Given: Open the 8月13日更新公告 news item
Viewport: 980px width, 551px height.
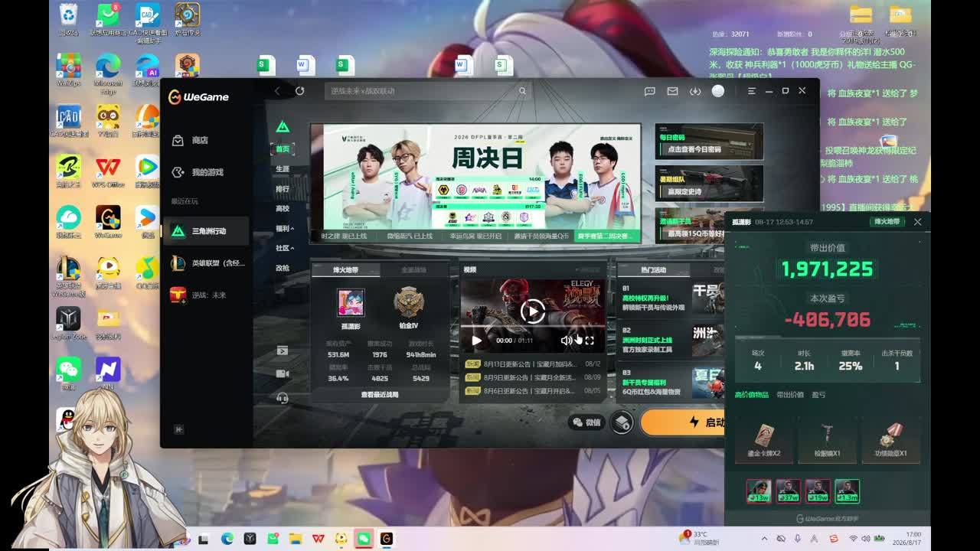Looking at the screenshot, I should (x=533, y=364).
